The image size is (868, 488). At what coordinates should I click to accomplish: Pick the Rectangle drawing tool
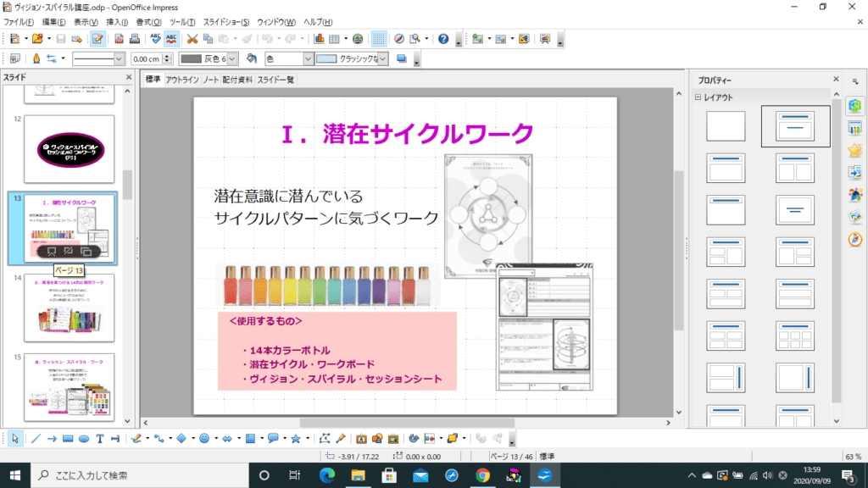click(68, 438)
